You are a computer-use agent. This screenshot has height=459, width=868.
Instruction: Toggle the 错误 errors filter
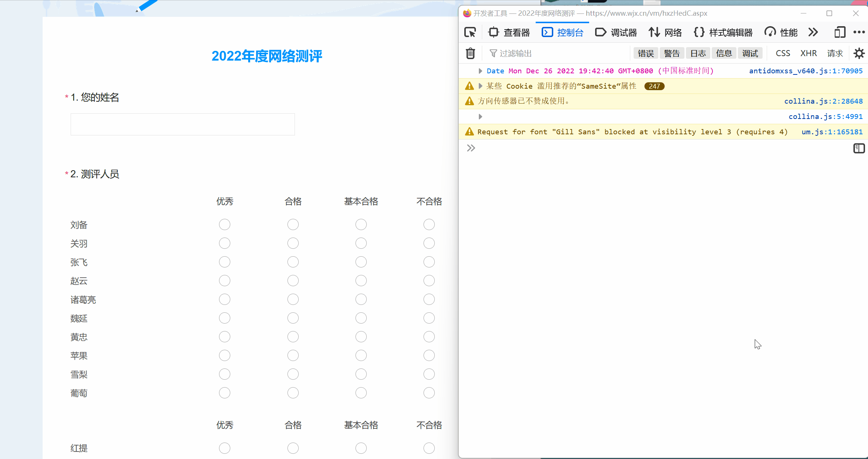pyautogui.click(x=646, y=53)
